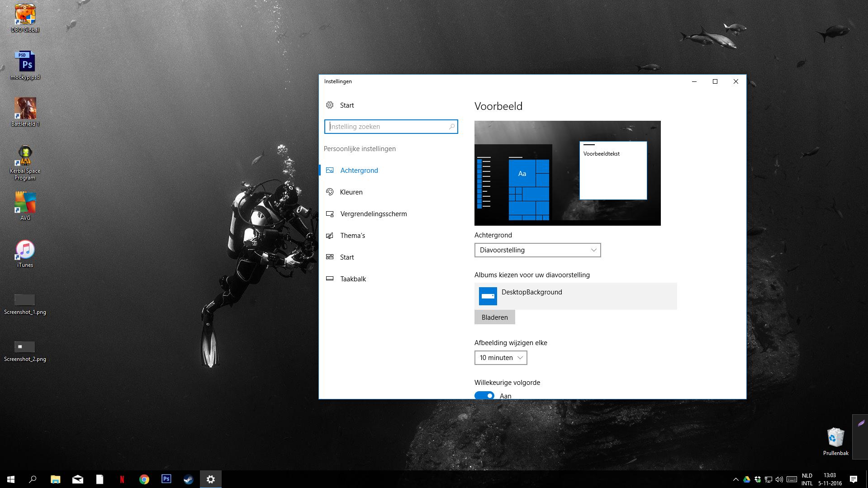The height and width of the screenshot is (488, 868).
Task: Show hidden system tray icons
Action: [735, 479]
